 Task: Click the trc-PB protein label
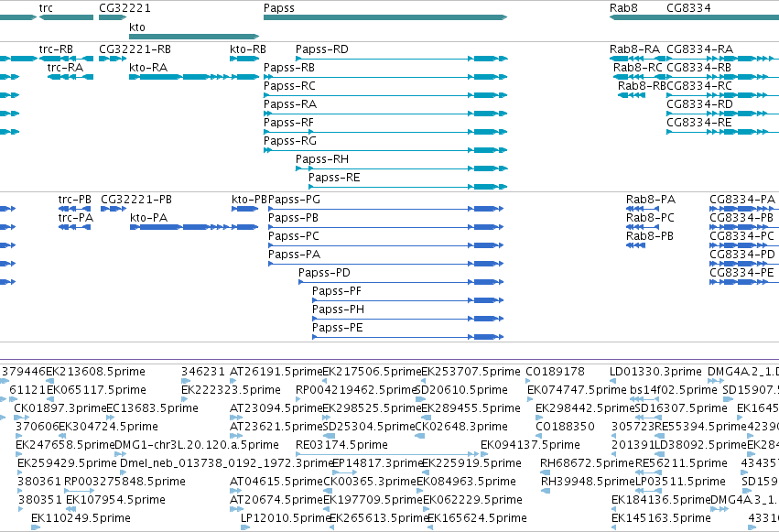(x=74, y=200)
